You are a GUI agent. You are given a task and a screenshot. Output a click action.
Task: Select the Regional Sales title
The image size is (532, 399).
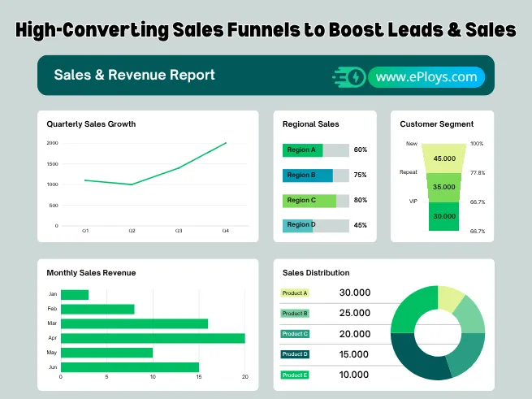[311, 124]
